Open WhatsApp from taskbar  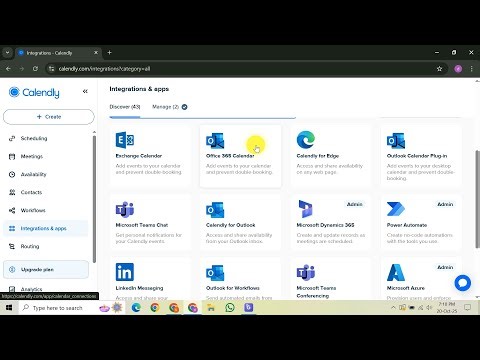pyautogui.click(x=230, y=308)
